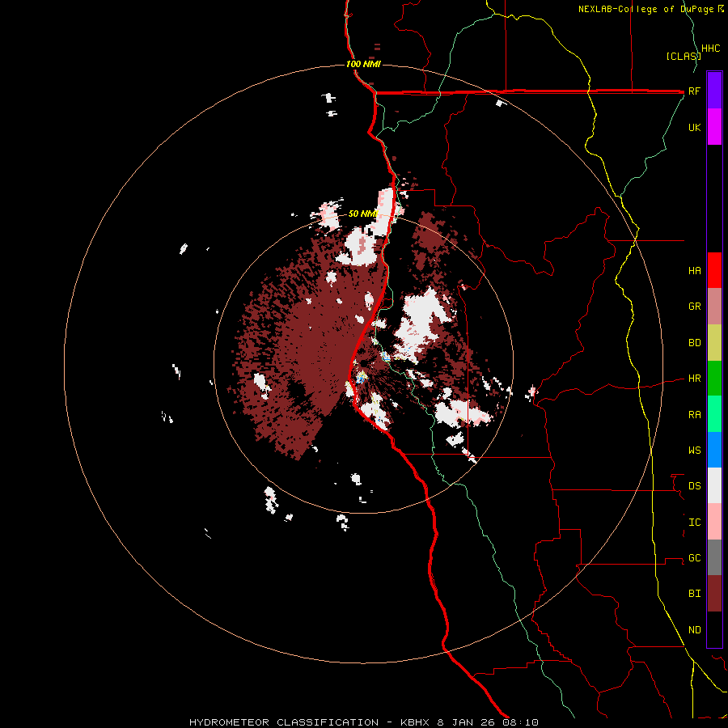Click the RF purple legend swatch

tap(714, 91)
